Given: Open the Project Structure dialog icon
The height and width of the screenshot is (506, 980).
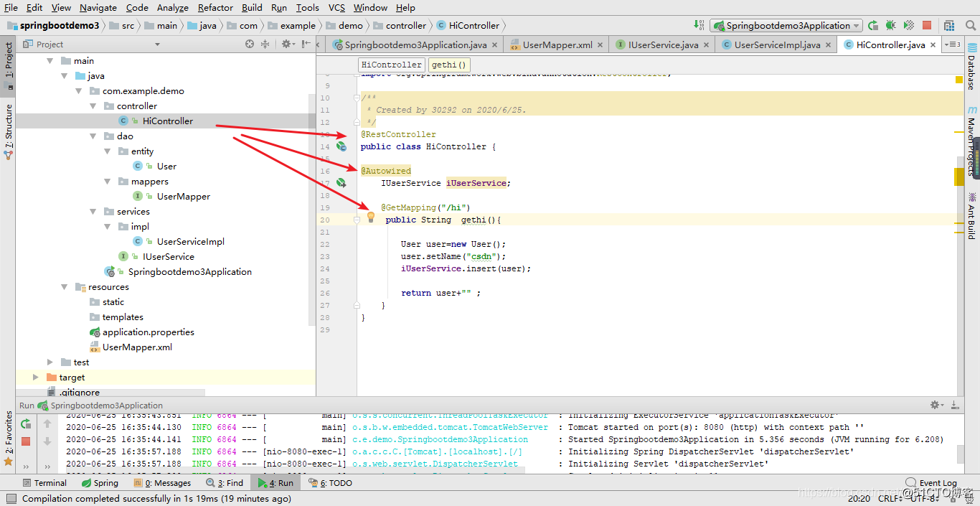Looking at the screenshot, I should point(948,25).
